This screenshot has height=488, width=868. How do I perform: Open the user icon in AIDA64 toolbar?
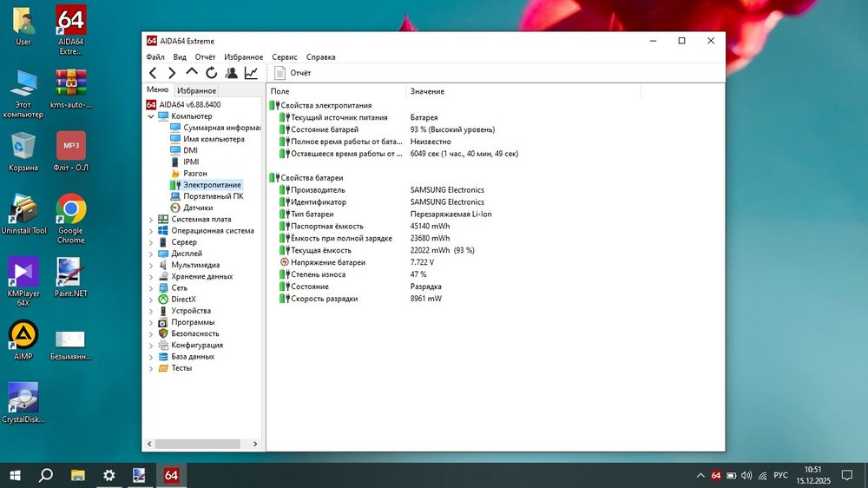coord(232,73)
